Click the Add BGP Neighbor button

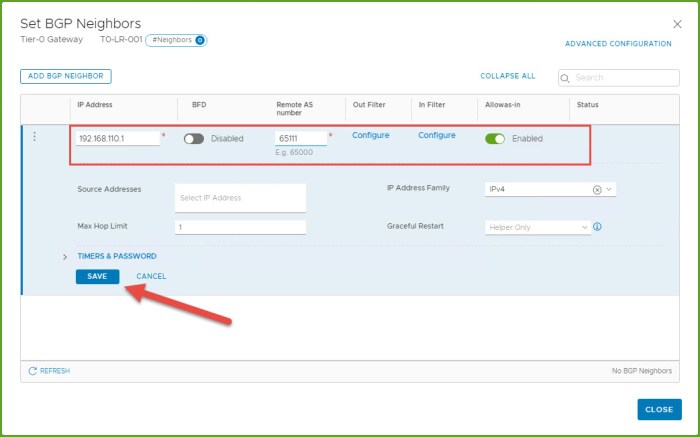coord(66,76)
